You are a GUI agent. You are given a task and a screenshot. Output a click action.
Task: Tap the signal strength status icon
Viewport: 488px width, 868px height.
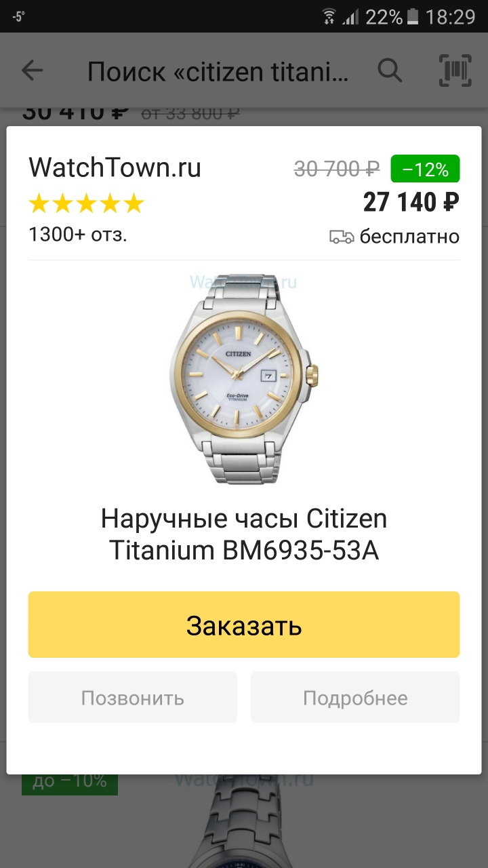point(350,16)
